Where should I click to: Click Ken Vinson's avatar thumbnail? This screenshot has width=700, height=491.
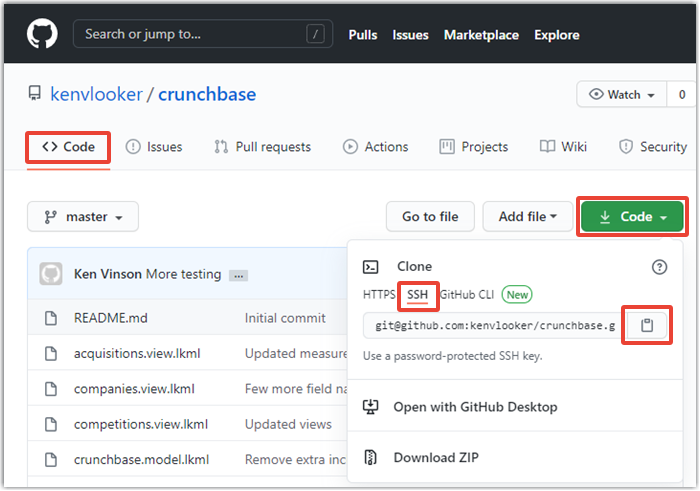[51, 274]
